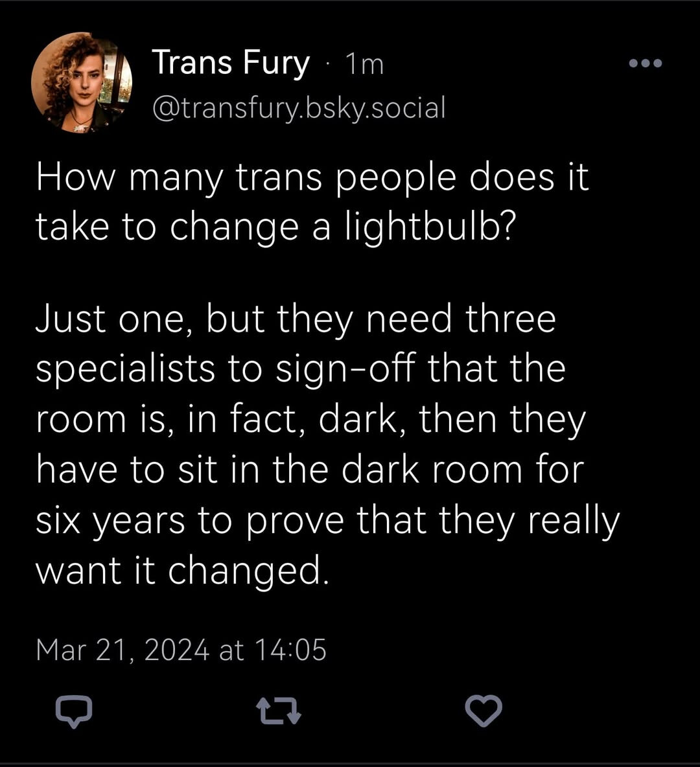Click the words 'six years' in the post
This screenshot has width=700, height=767.
point(111,521)
